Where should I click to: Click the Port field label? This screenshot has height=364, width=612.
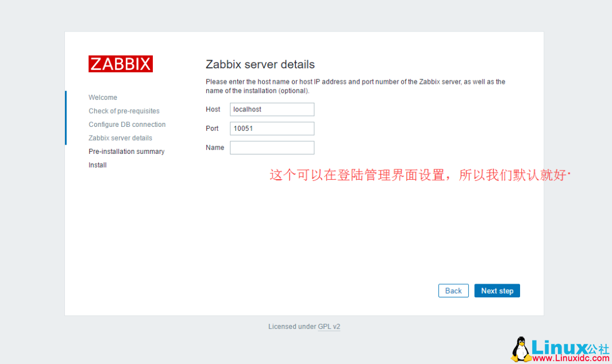click(x=213, y=129)
